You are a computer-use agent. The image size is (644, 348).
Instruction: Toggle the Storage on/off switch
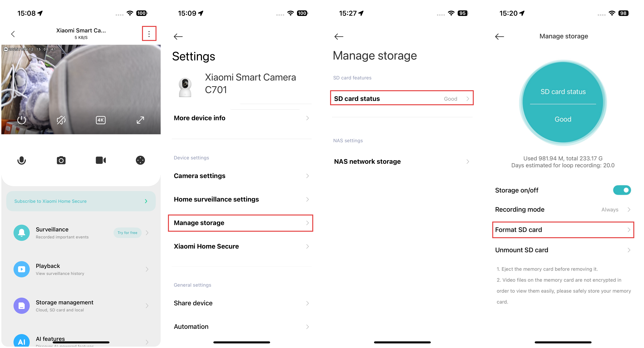tap(622, 190)
